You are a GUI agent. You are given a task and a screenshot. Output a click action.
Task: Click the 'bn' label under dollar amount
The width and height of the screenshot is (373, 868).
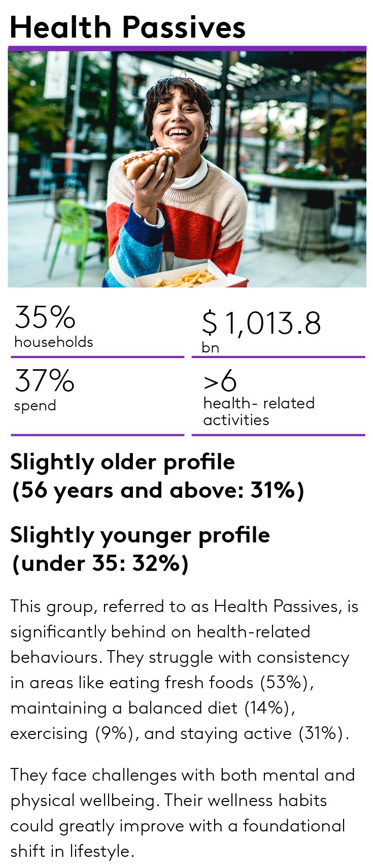[x=210, y=348]
